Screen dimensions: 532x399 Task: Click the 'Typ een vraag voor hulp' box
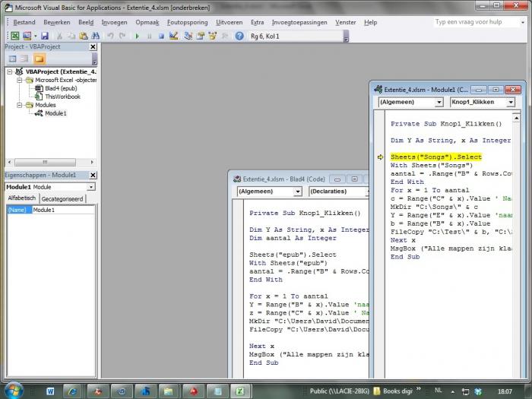coord(476,22)
